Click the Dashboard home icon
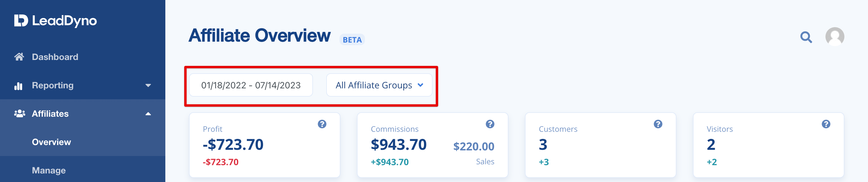 [x=19, y=57]
